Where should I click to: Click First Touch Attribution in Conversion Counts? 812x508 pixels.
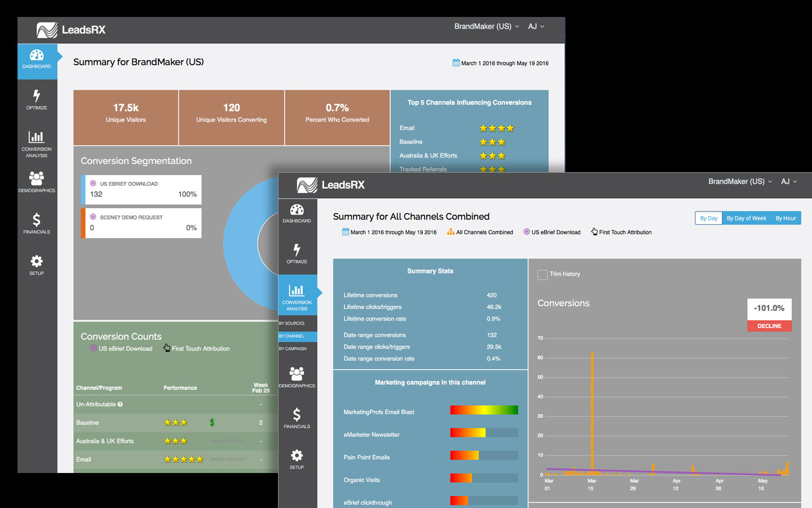coord(201,349)
